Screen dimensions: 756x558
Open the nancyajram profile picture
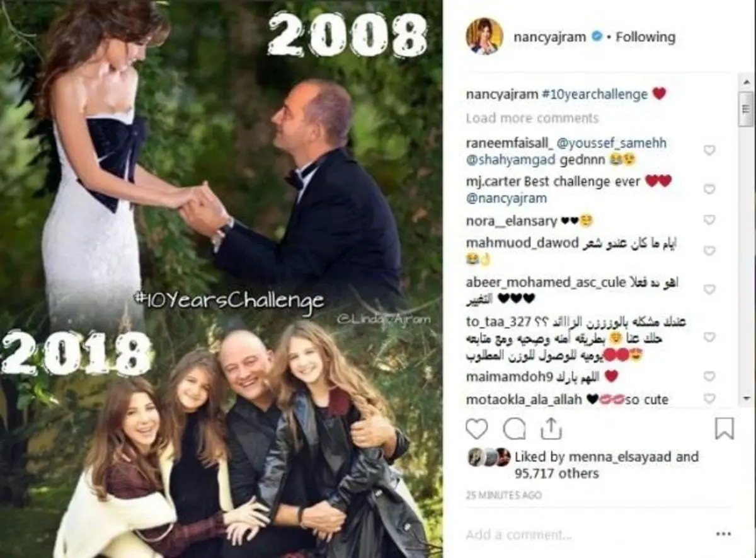(x=484, y=37)
